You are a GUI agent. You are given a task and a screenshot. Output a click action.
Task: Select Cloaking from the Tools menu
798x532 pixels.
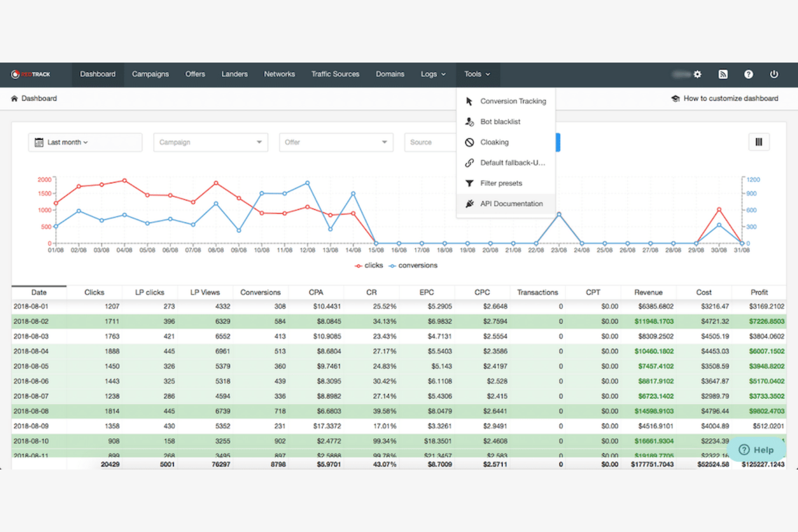pyautogui.click(x=494, y=142)
